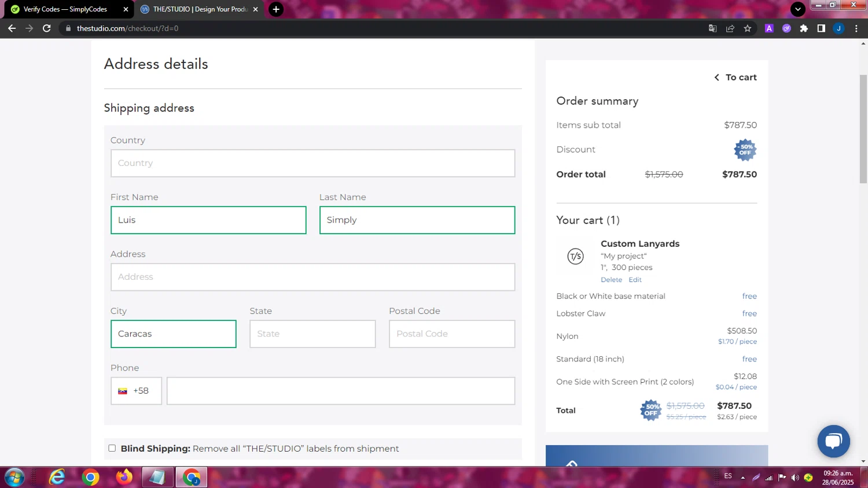Open the round purple extension icon

tap(786, 28)
